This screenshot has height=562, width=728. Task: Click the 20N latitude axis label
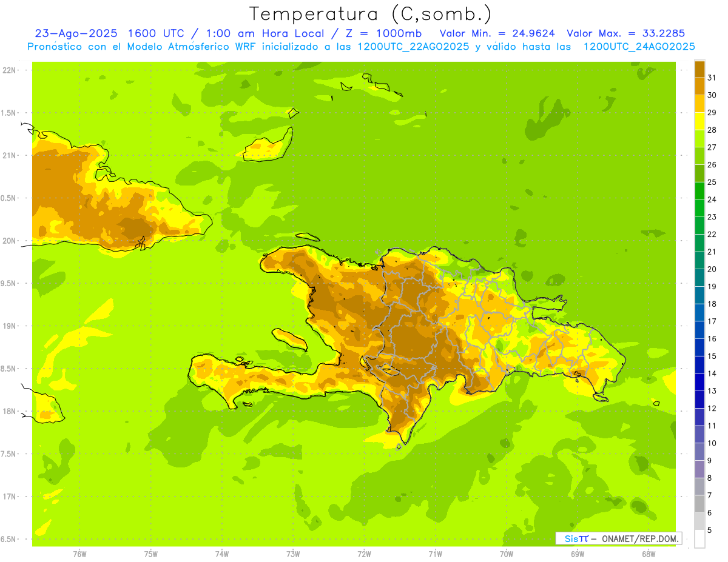(x=10, y=241)
